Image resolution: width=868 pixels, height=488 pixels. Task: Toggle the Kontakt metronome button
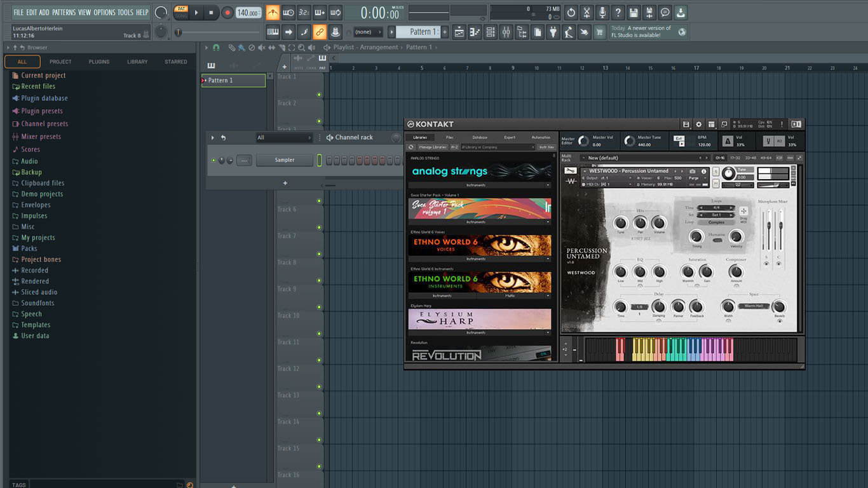(728, 141)
